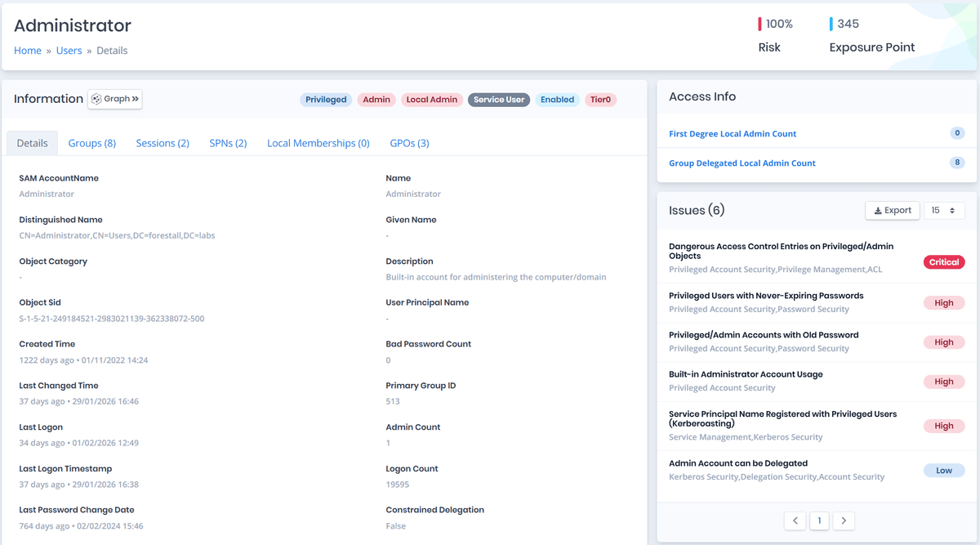Open Group Delegated Local Admin Count
Image resolution: width=980 pixels, height=545 pixels.
(x=742, y=163)
